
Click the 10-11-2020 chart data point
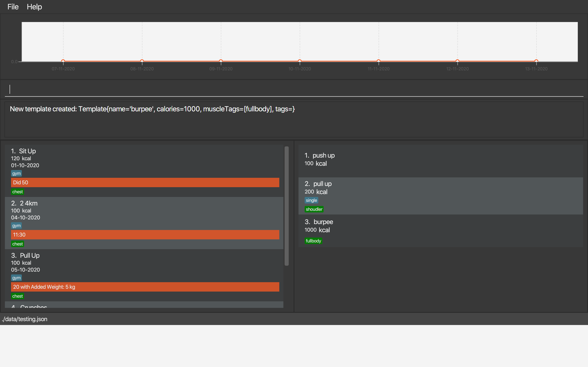pos(300,61)
